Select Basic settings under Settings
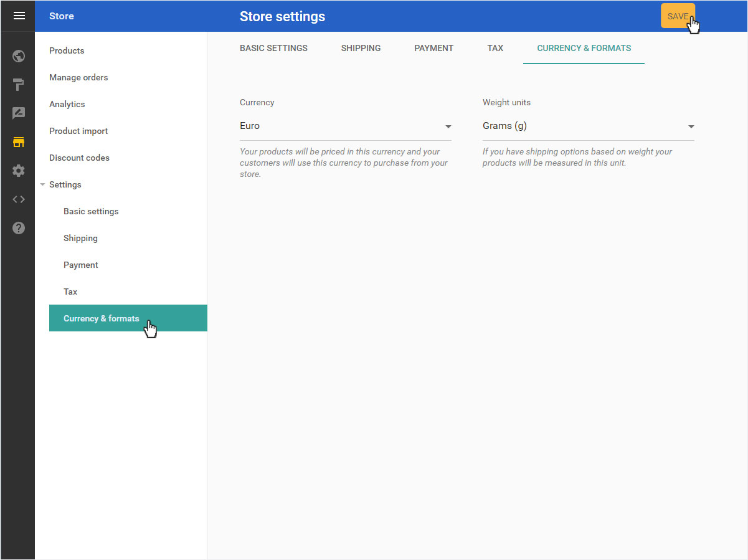 point(91,211)
